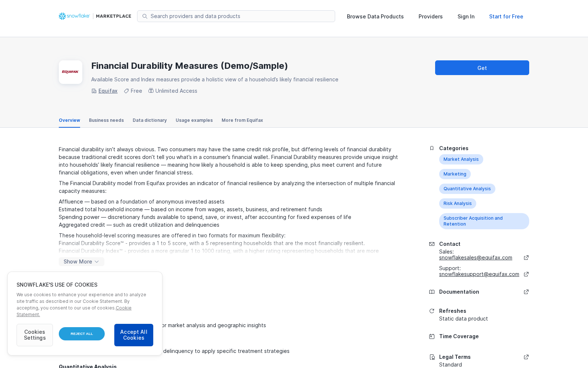The height and width of the screenshot is (368, 588).
Task: Click the Contact envelope icon
Action: pos(432,244)
